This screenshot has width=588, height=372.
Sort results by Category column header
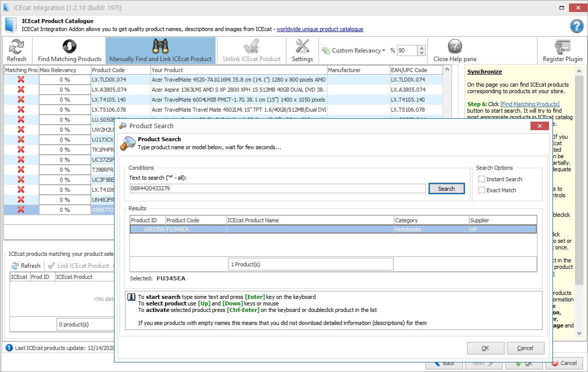click(431, 220)
